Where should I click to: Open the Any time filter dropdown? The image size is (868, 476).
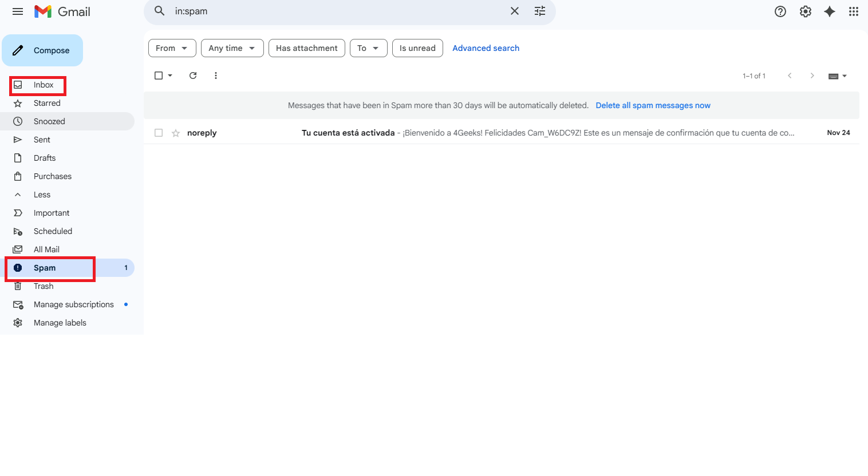tap(232, 48)
